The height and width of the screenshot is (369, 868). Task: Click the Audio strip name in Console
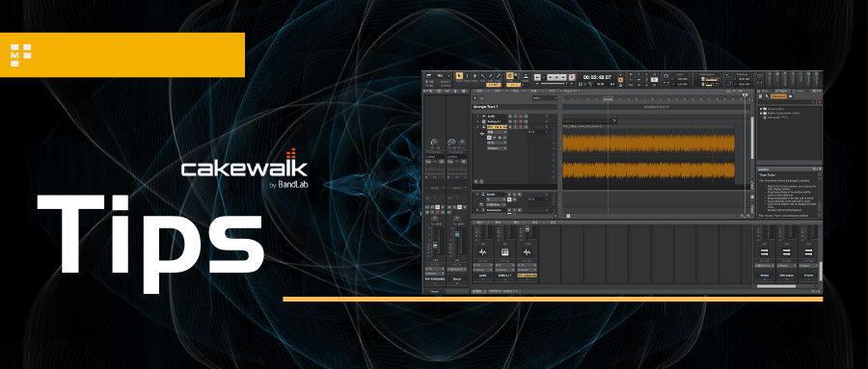pyautogui.click(x=483, y=276)
